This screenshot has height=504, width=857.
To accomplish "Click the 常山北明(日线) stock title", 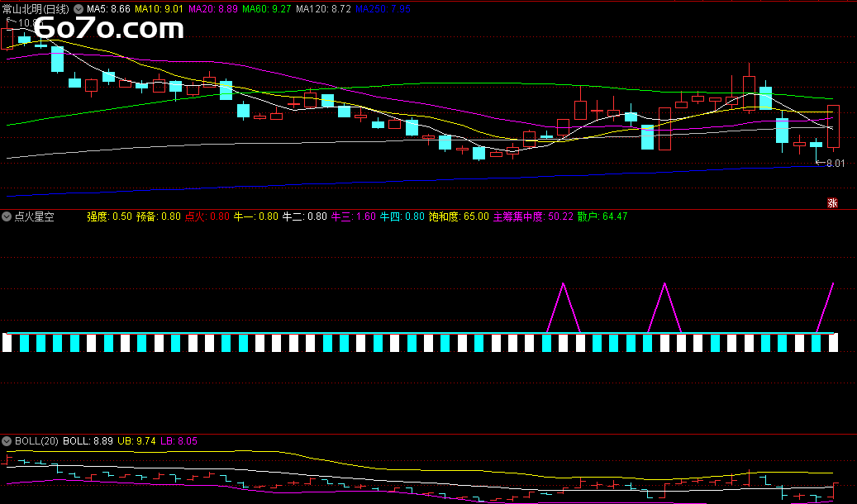I will click(36, 9).
